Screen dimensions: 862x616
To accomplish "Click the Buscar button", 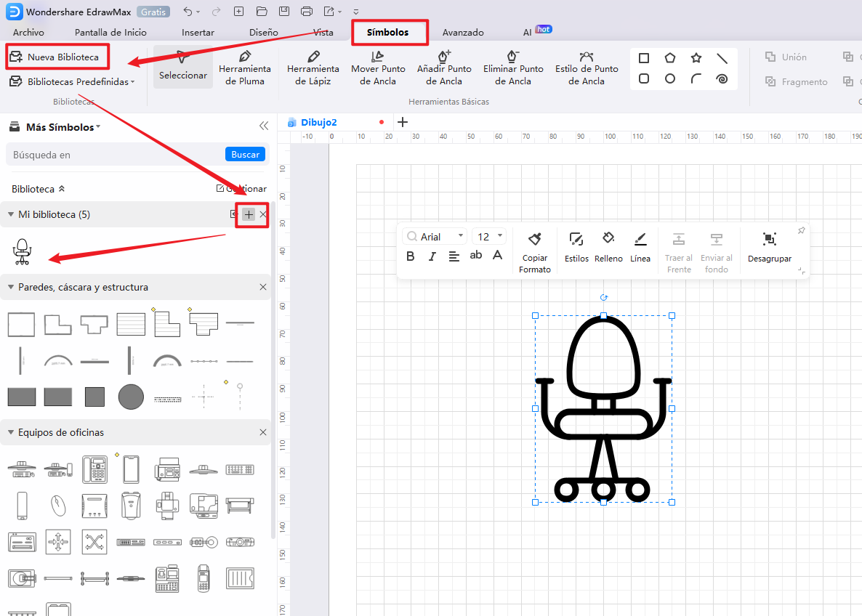I will (245, 154).
